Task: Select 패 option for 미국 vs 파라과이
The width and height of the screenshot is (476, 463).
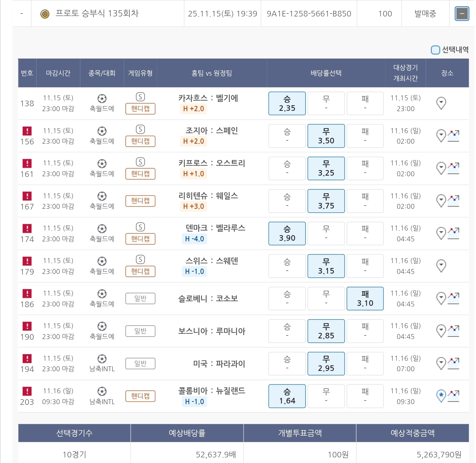Action: pos(365,363)
